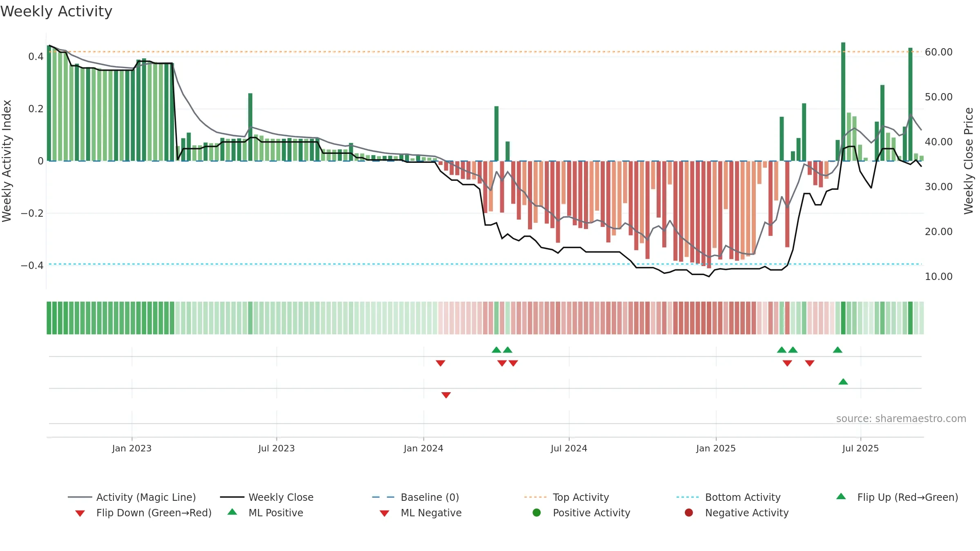980x551 pixels.
Task: Click the ML Positive green triangle legend icon
Action: point(232,512)
